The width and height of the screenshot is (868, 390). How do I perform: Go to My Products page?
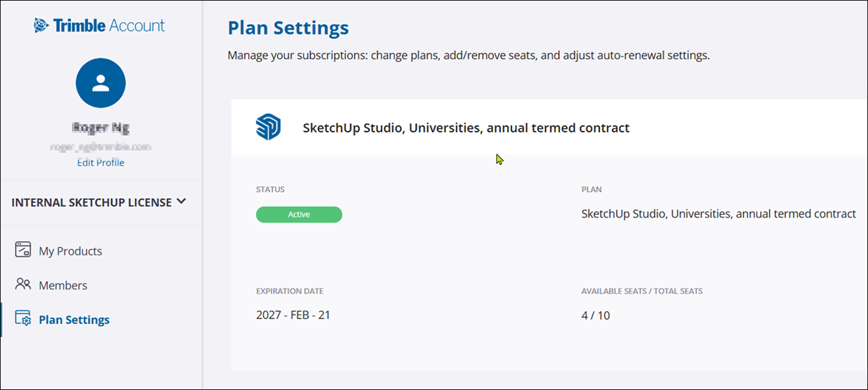point(70,251)
